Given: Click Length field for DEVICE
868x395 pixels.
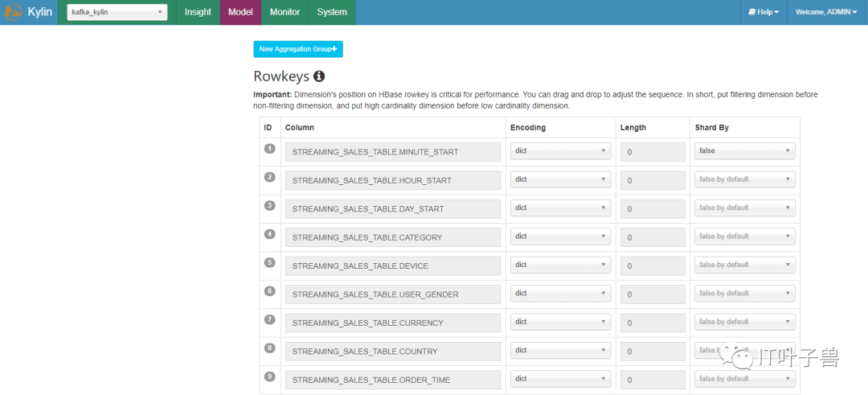Looking at the screenshot, I should click(653, 266).
